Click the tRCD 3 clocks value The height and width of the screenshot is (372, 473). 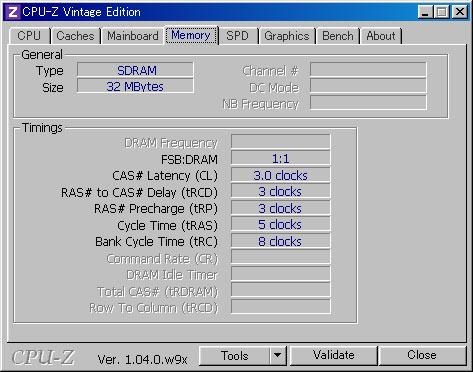(281, 191)
